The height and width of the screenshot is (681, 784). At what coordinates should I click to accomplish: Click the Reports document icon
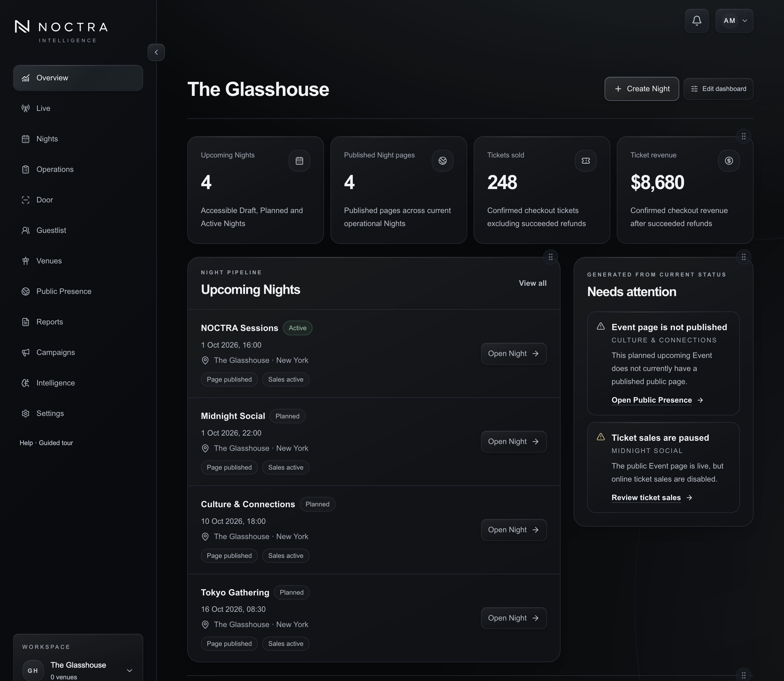[x=25, y=322]
